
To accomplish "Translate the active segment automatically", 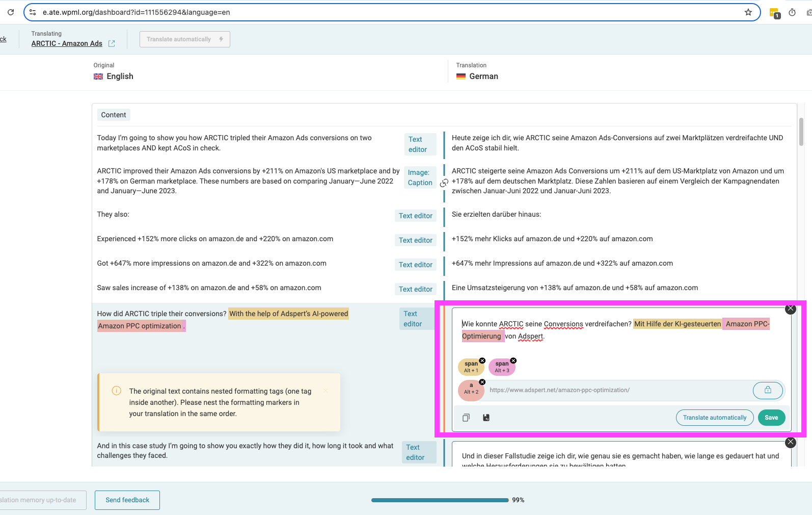I will 715,418.
